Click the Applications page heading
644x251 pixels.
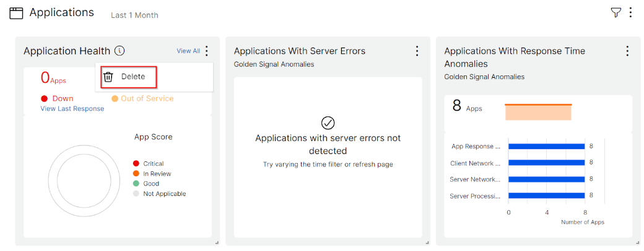(x=61, y=12)
